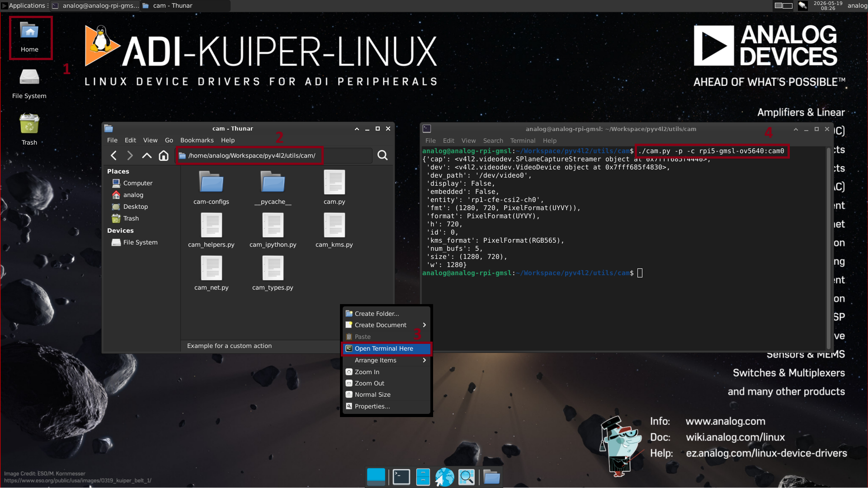
Task: Select the cam_helpers.py file
Action: [x=211, y=230]
